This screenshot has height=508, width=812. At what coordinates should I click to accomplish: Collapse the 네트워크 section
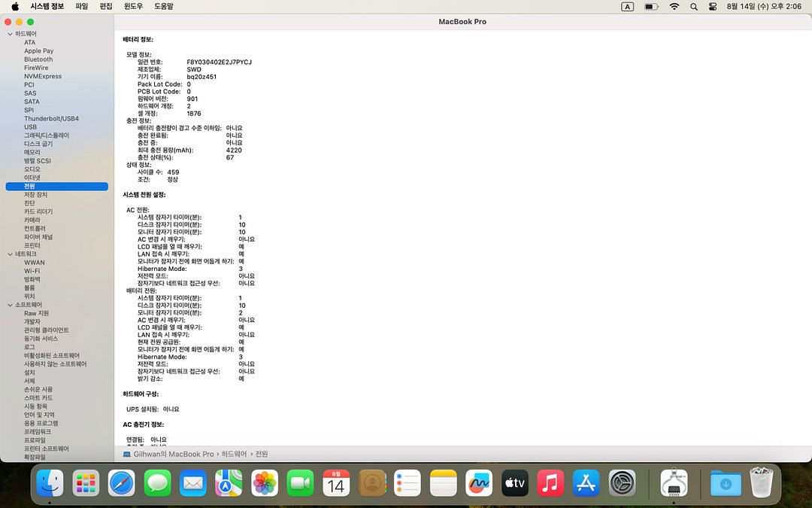[10, 254]
